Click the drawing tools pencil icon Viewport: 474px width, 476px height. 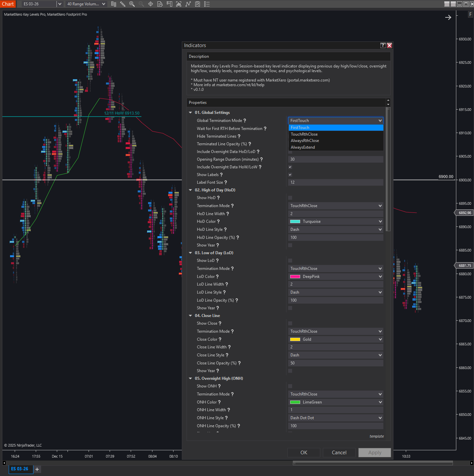(x=123, y=4)
